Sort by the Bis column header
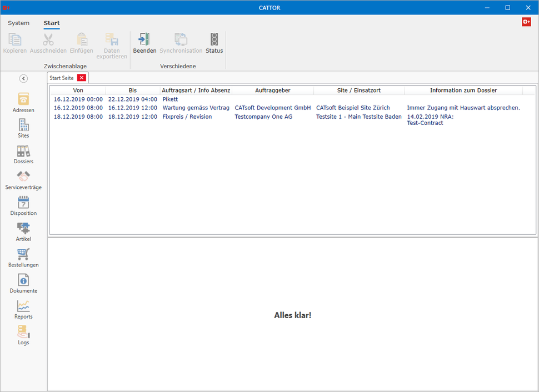The image size is (539, 392). (133, 91)
